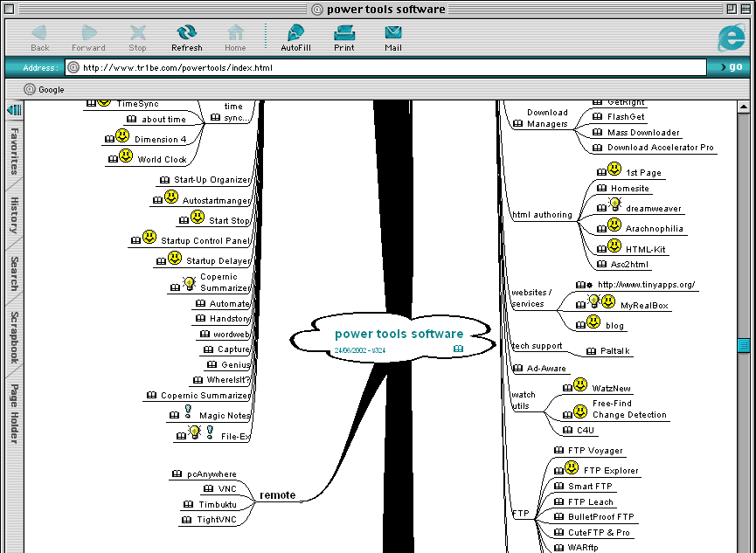Open the Search side tab
This screenshot has width=756, height=553.
(x=14, y=273)
